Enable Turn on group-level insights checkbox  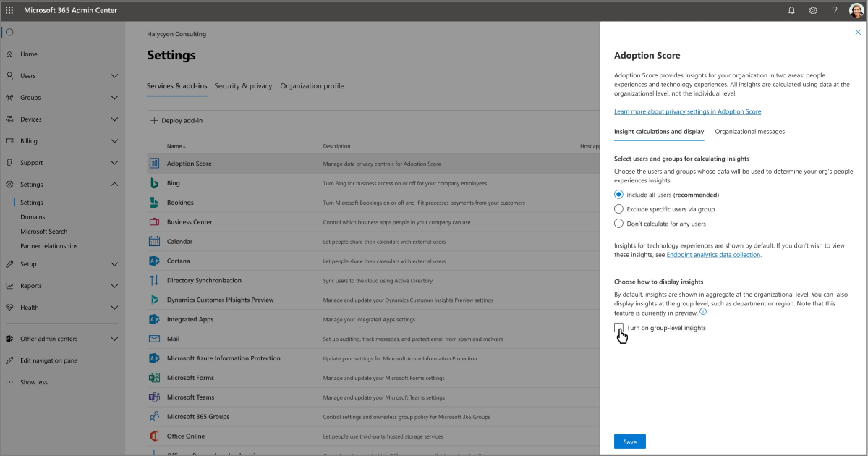pos(618,328)
